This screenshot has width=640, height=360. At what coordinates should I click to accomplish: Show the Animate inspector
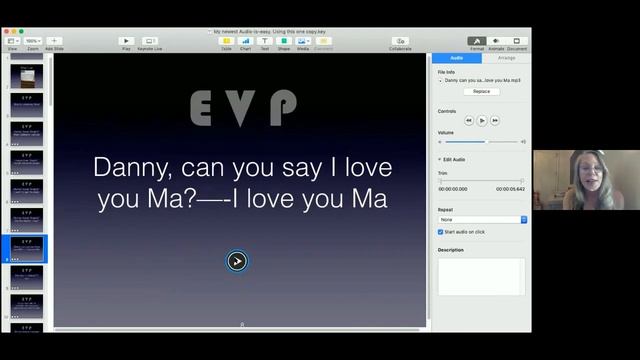pyautogui.click(x=496, y=41)
